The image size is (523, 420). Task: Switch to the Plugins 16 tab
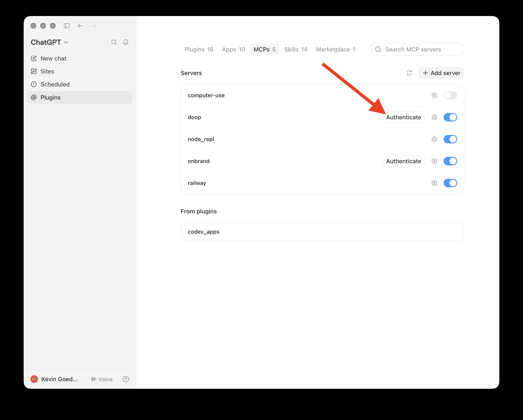click(199, 49)
